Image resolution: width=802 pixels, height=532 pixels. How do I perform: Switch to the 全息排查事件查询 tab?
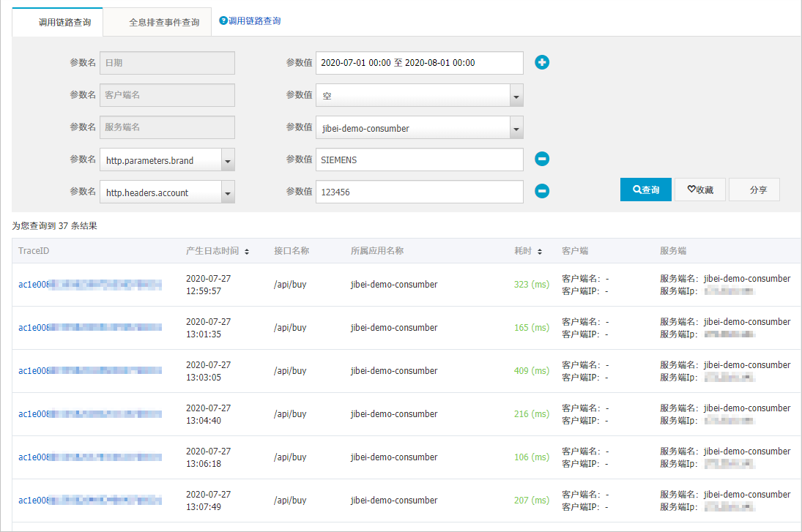157,23
